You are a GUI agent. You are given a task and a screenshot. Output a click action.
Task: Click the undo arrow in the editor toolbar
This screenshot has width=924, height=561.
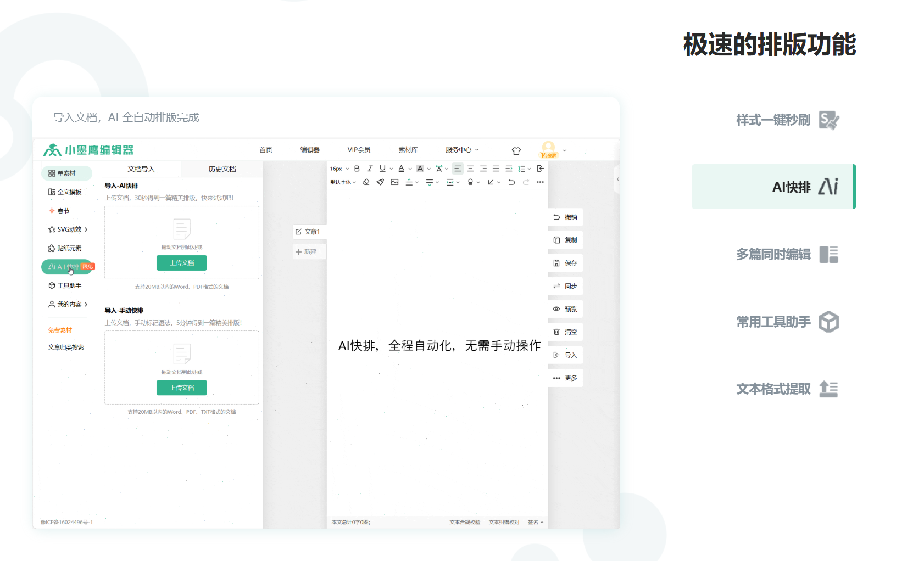coord(511,182)
